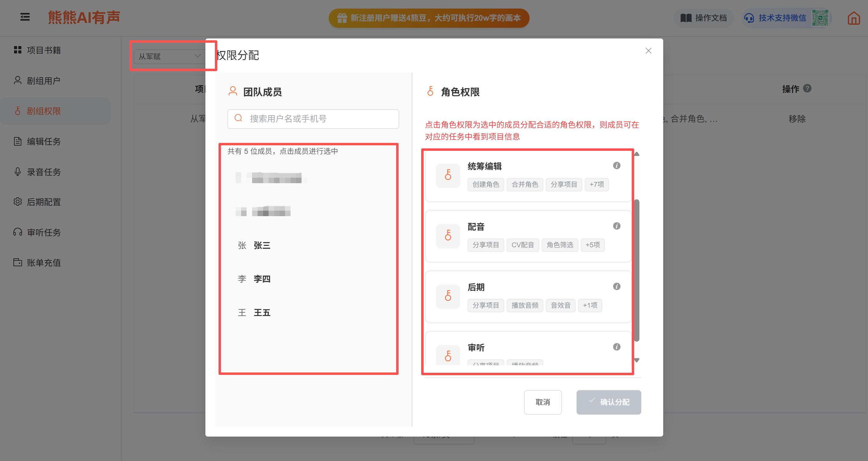Click the user name search field
The height and width of the screenshot is (461, 868).
click(x=313, y=119)
